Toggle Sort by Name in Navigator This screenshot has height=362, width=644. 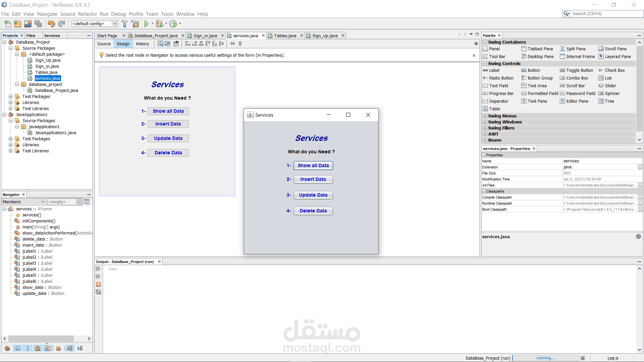(69, 348)
